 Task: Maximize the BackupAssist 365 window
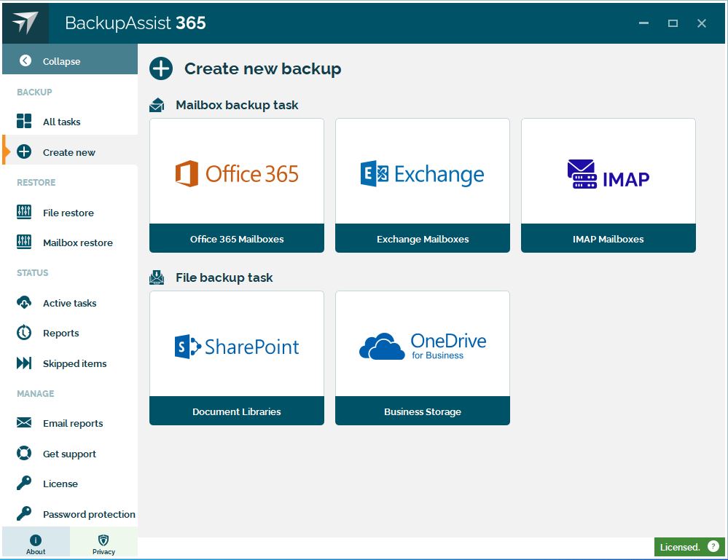[673, 23]
